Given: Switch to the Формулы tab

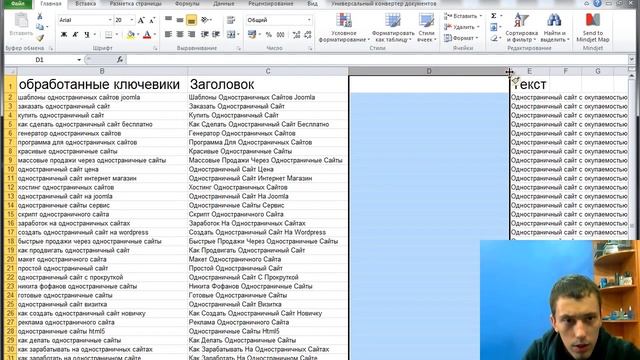Looking at the screenshot, I should (x=187, y=3).
